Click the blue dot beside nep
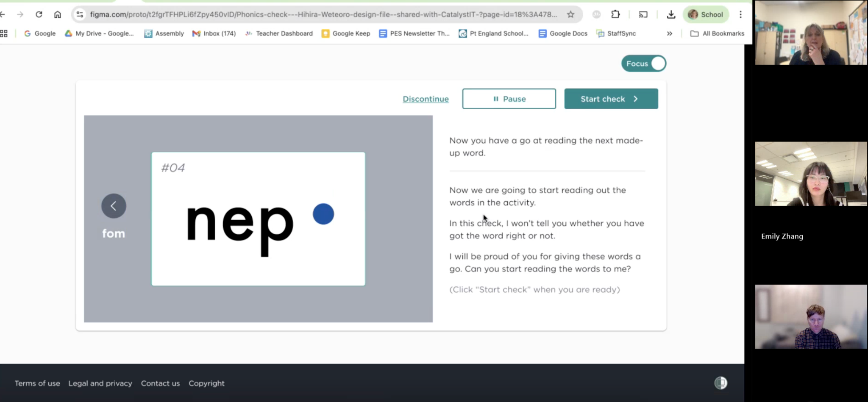 [x=323, y=214]
